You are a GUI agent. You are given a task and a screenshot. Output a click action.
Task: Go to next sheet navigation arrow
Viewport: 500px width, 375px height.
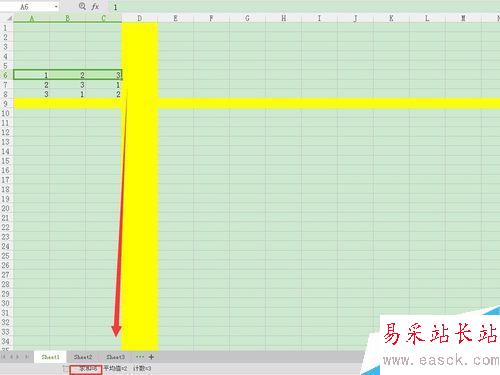[18, 357]
